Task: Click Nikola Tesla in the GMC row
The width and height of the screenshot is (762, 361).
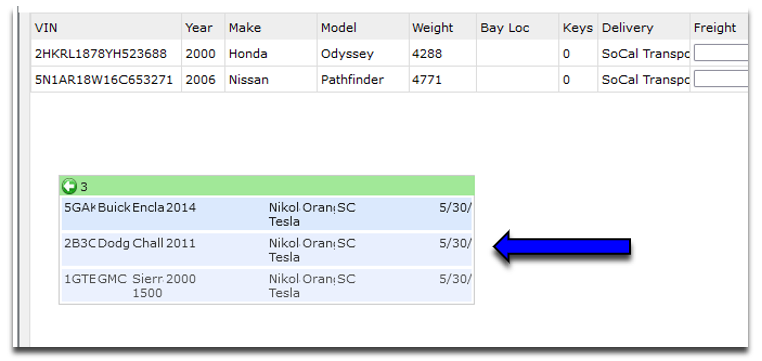Action: tap(284, 286)
